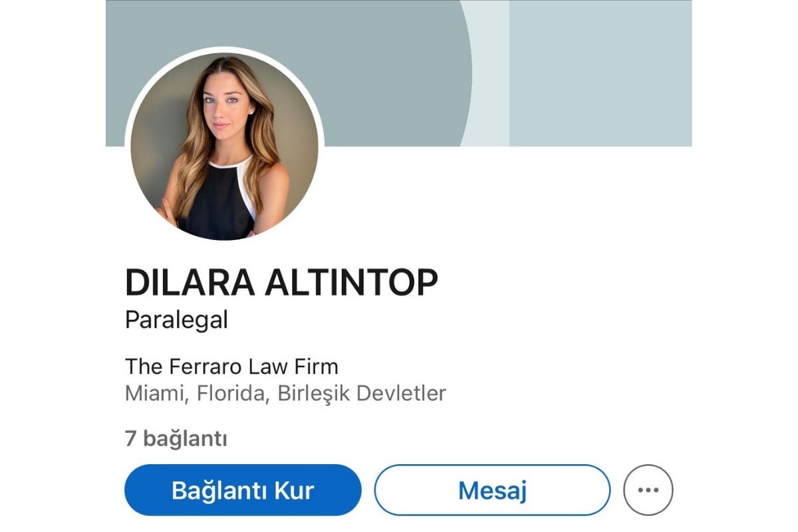Click the Bağlantı Kur connect button
Viewport: 798px width, 532px height.
(x=243, y=490)
